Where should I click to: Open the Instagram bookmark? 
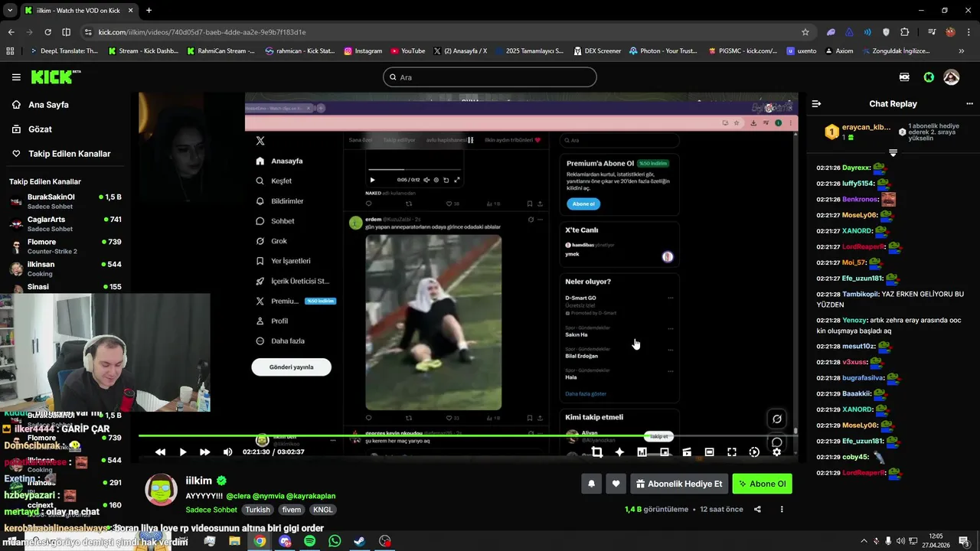tap(363, 51)
